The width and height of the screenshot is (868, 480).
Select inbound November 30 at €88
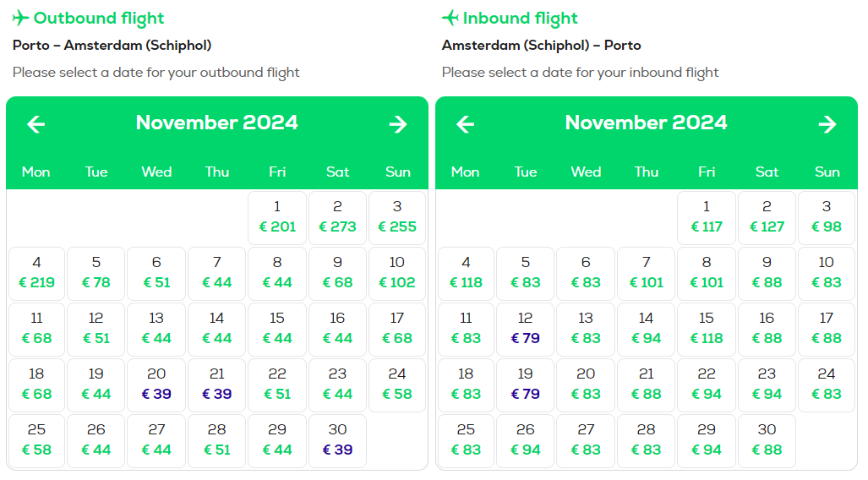pyautogui.click(x=767, y=440)
